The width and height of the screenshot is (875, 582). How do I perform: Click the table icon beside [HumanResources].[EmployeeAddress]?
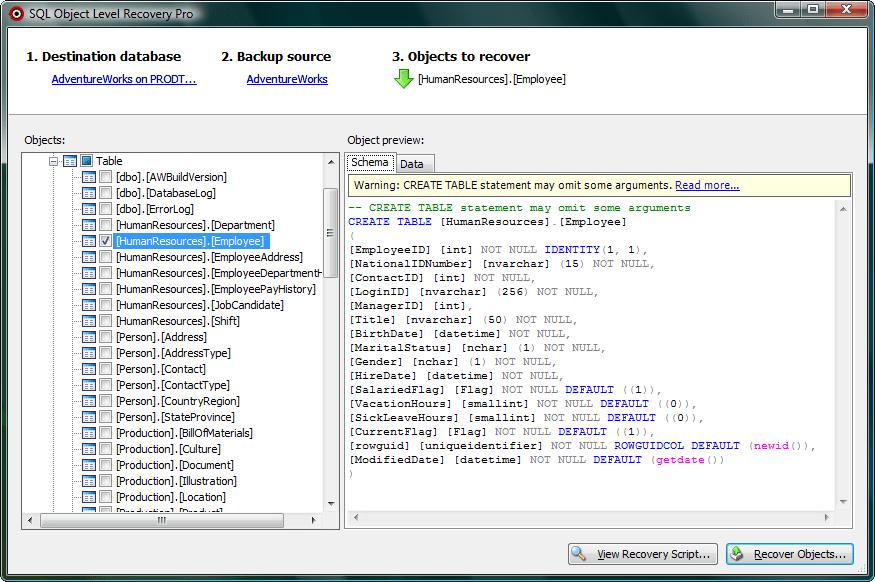[x=89, y=257]
